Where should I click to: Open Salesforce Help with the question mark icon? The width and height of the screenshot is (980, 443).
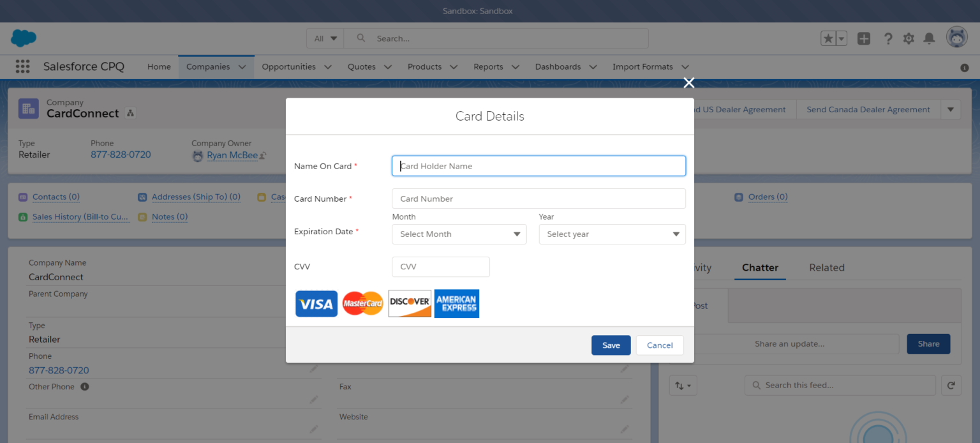tap(888, 38)
